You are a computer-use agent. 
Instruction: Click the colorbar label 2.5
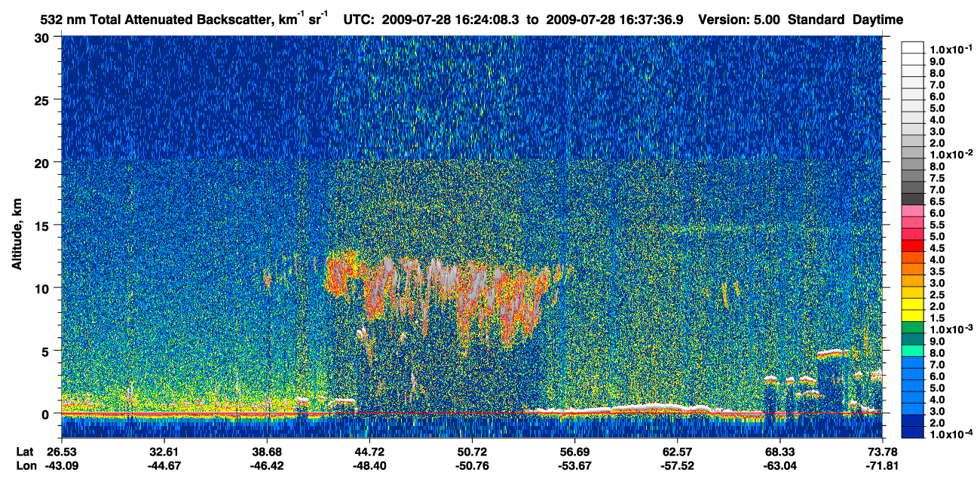(x=936, y=295)
